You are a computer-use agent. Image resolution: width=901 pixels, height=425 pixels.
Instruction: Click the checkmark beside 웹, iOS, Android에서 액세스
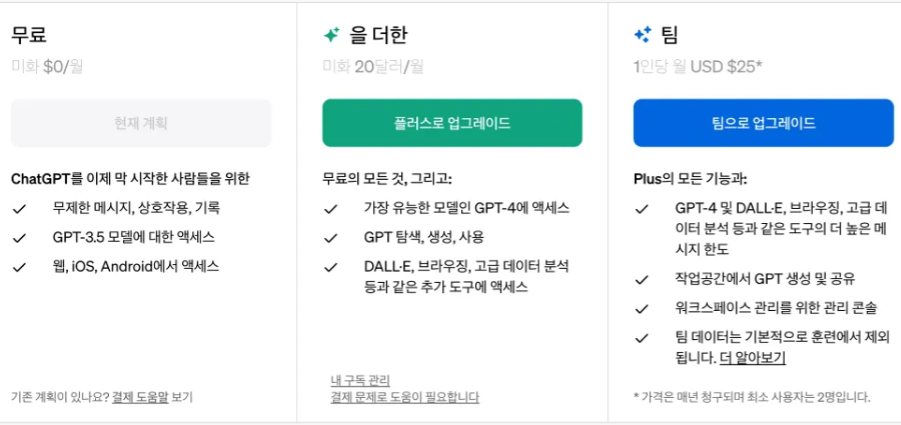19,267
